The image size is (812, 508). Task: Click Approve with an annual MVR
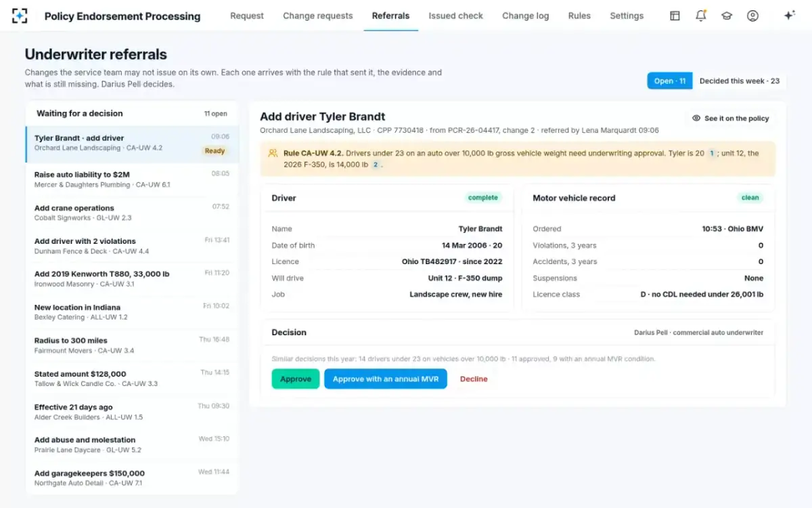point(386,379)
